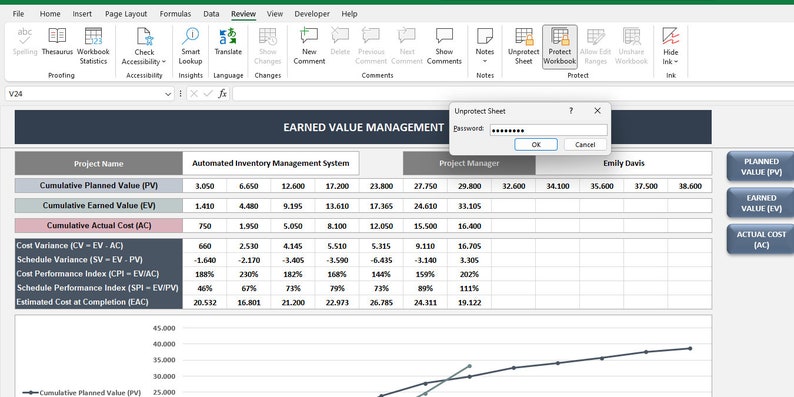Select CPI cell 202%
This screenshot has width=794, height=397.
pos(469,274)
